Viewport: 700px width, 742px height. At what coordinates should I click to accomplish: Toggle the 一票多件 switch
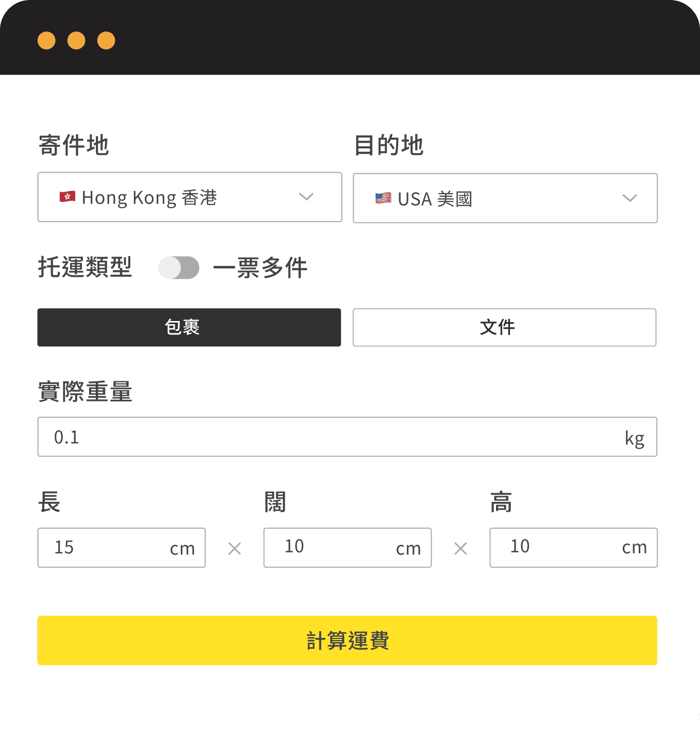[x=179, y=268]
